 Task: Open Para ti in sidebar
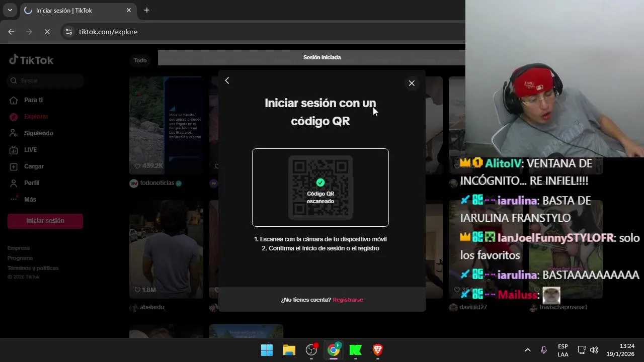tap(33, 100)
